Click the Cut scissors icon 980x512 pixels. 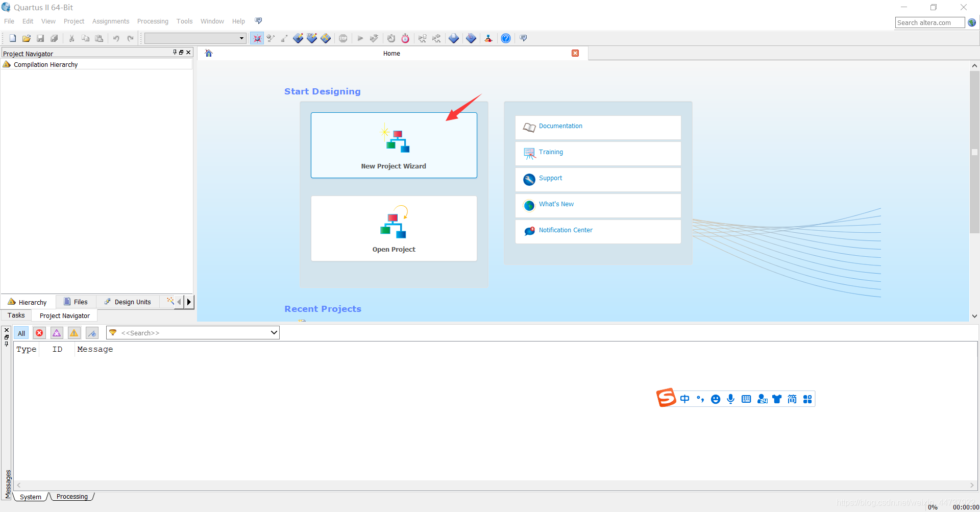(72, 38)
